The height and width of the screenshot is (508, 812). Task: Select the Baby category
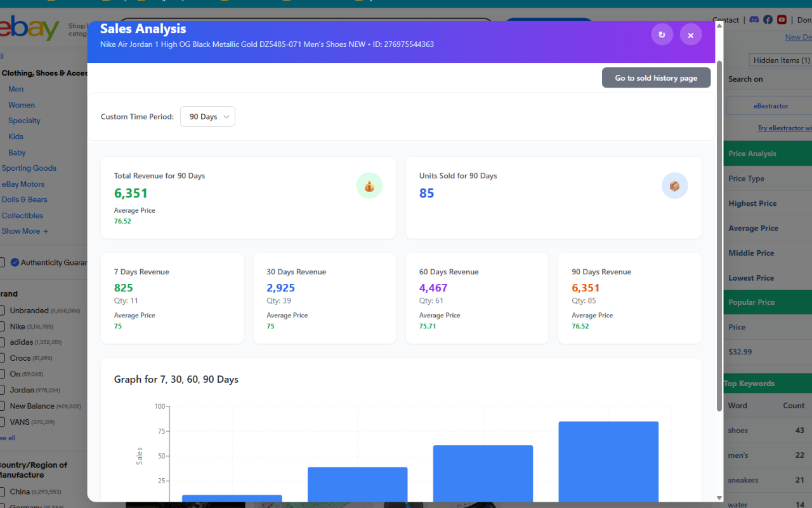(x=17, y=152)
